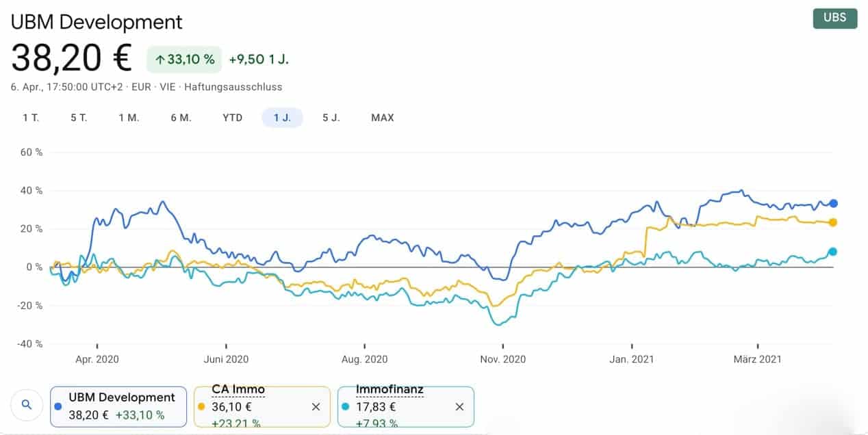This screenshot has width=868, height=435.
Task: Click the yellow CA Immo endpoint dot
Action: click(x=833, y=222)
